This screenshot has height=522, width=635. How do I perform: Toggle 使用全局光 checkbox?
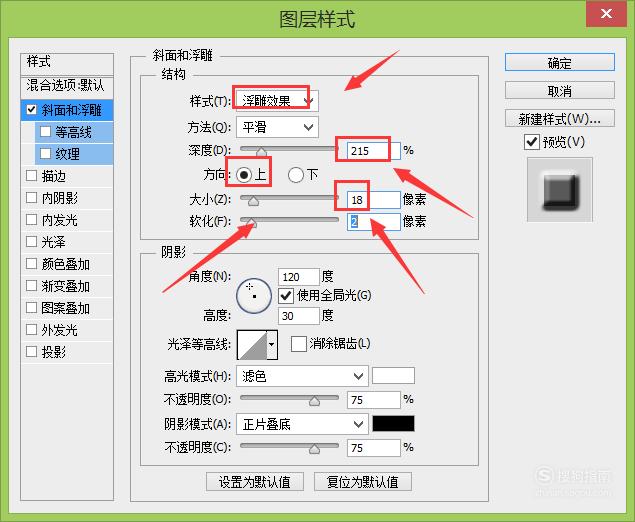click(x=286, y=296)
